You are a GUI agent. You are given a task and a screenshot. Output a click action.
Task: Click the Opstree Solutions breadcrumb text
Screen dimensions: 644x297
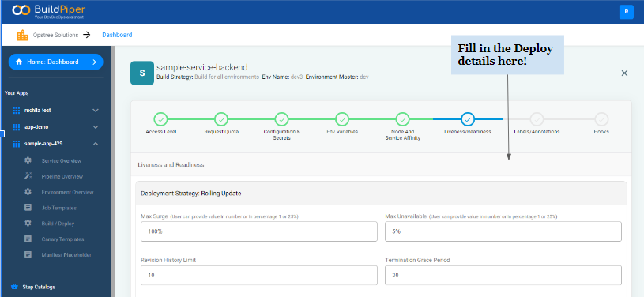(55, 35)
